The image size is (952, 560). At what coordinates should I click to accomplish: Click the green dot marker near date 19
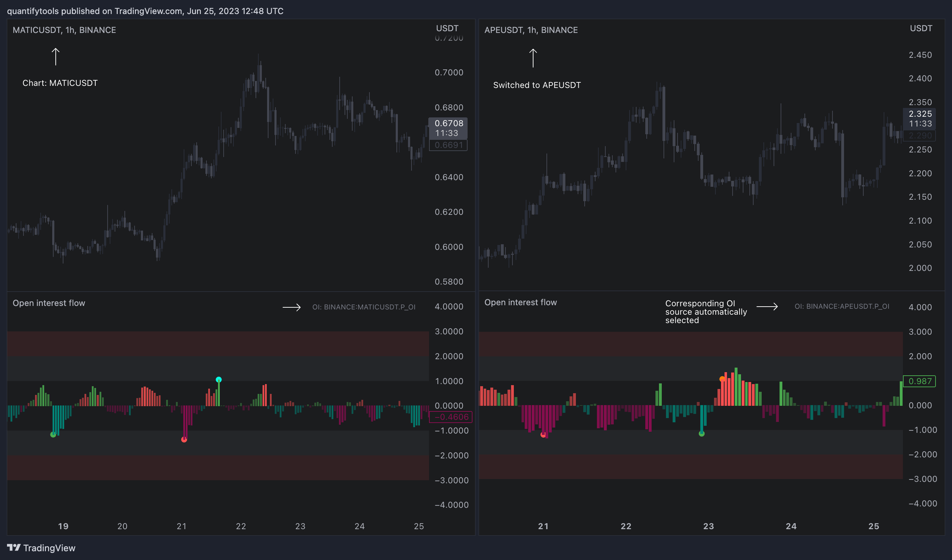click(x=53, y=435)
